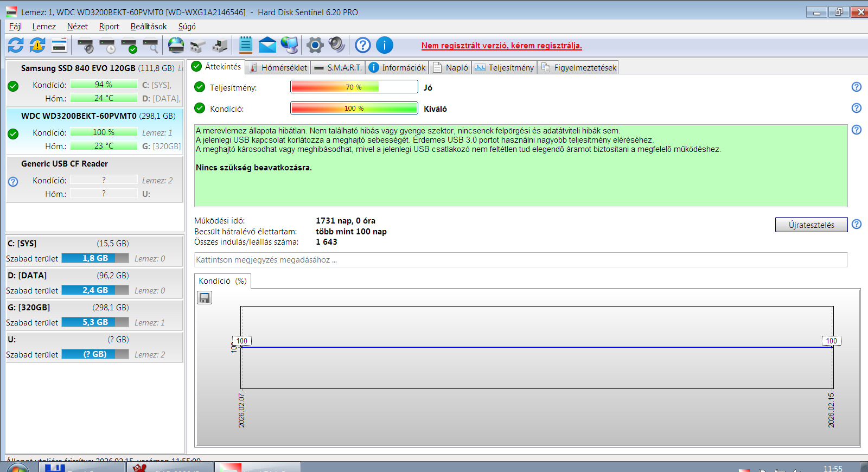Click the comment field 'Kattintson megjegyzés megadásához'
The height and width of the screenshot is (472, 868).
click(x=521, y=260)
